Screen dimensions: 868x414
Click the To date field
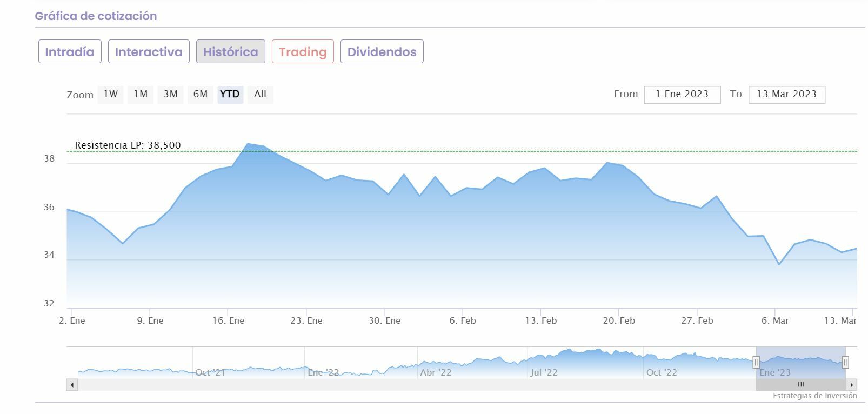click(x=786, y=94)
